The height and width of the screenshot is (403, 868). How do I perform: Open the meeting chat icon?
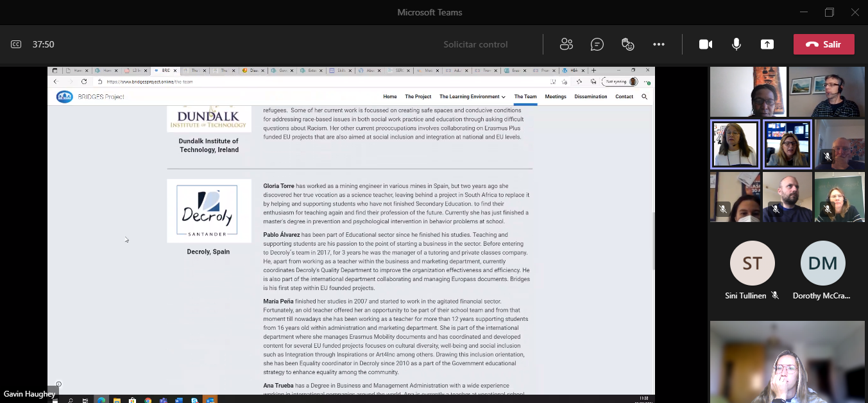coord(597,44)
